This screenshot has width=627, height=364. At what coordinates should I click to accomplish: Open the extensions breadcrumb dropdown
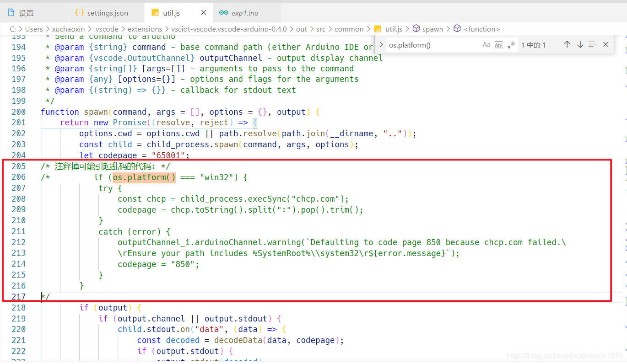click(x=145, y=29)
